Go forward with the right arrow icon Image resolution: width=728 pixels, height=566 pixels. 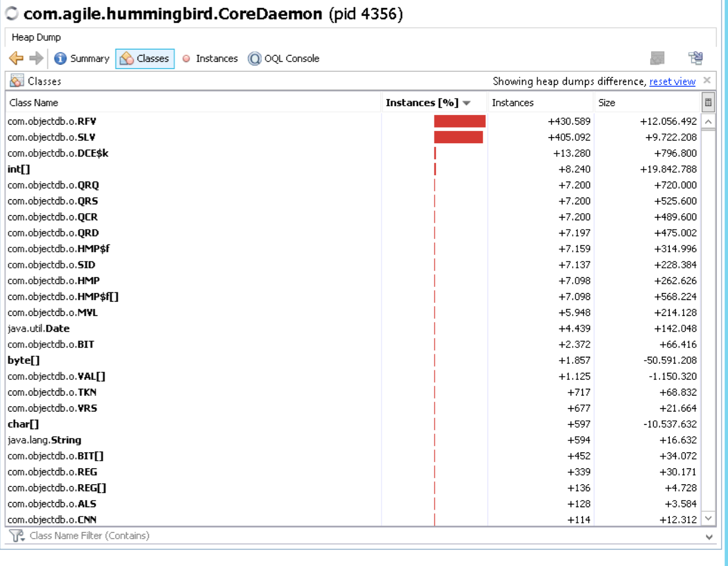(36, 58)
